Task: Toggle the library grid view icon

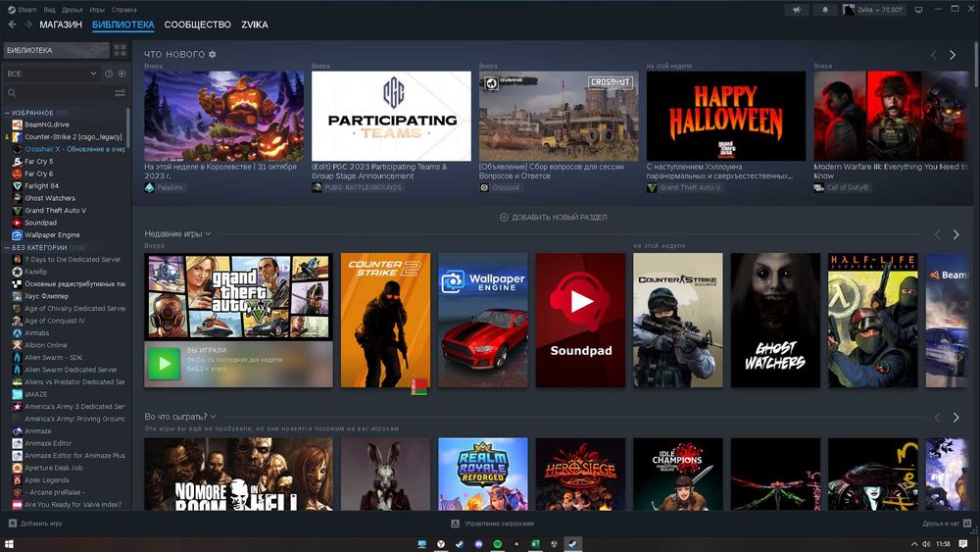Action: [120, 50]
